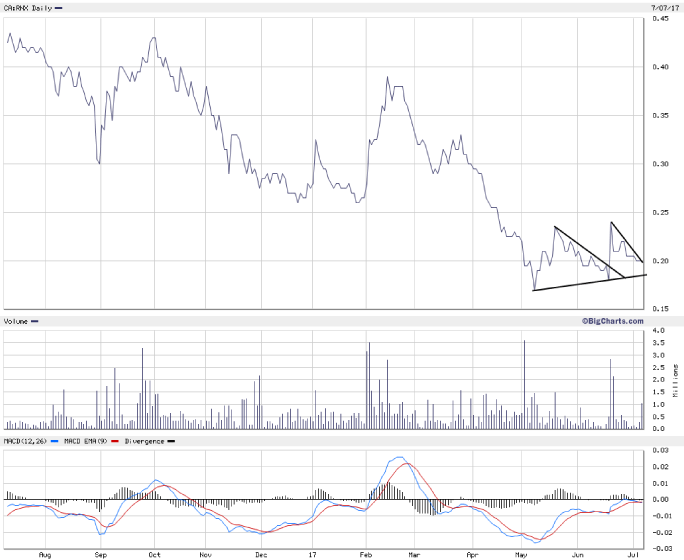
Task: Click the Mar label on the time axis
Action: [x=416, y=553]
